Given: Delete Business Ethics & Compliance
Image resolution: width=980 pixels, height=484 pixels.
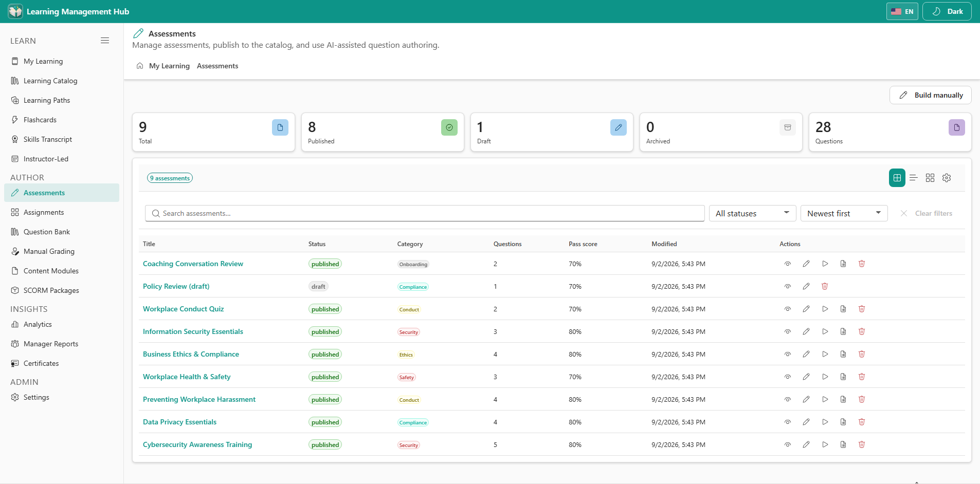Looking at the screenshot, I should 862,354.
